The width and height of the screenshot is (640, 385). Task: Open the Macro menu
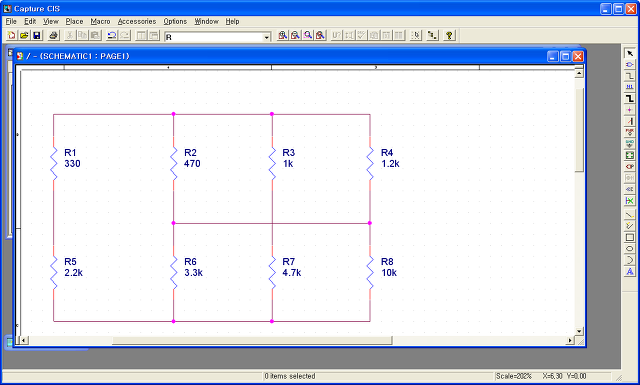point(100,21)
